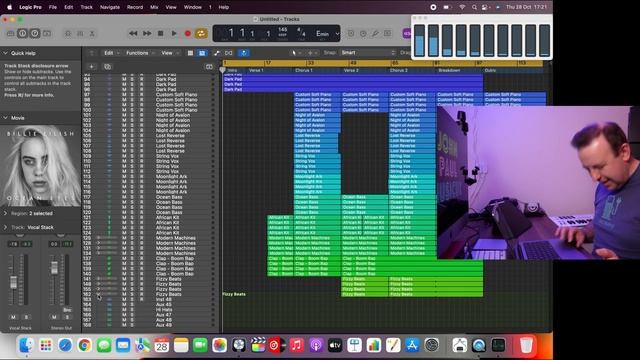Open the Snap Smart dropdown
The height and width of the screenshot is (360, 640).
click(x=367, y=53)
